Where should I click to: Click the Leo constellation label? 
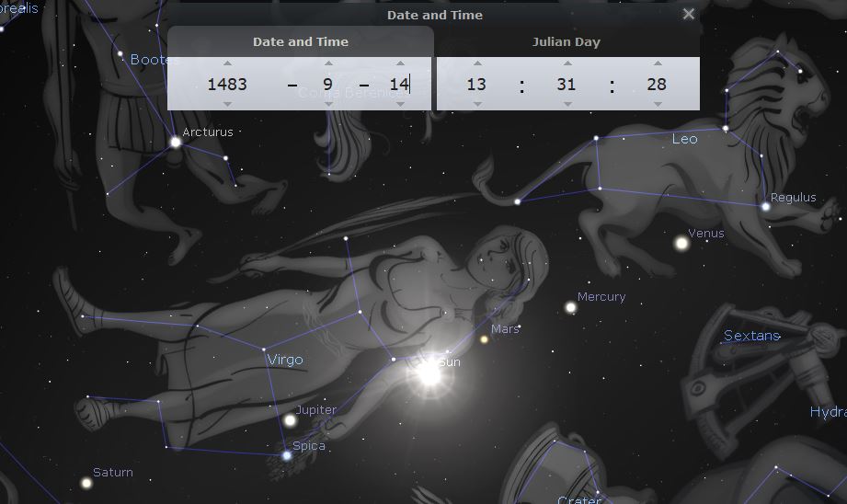tap(685, 140)
